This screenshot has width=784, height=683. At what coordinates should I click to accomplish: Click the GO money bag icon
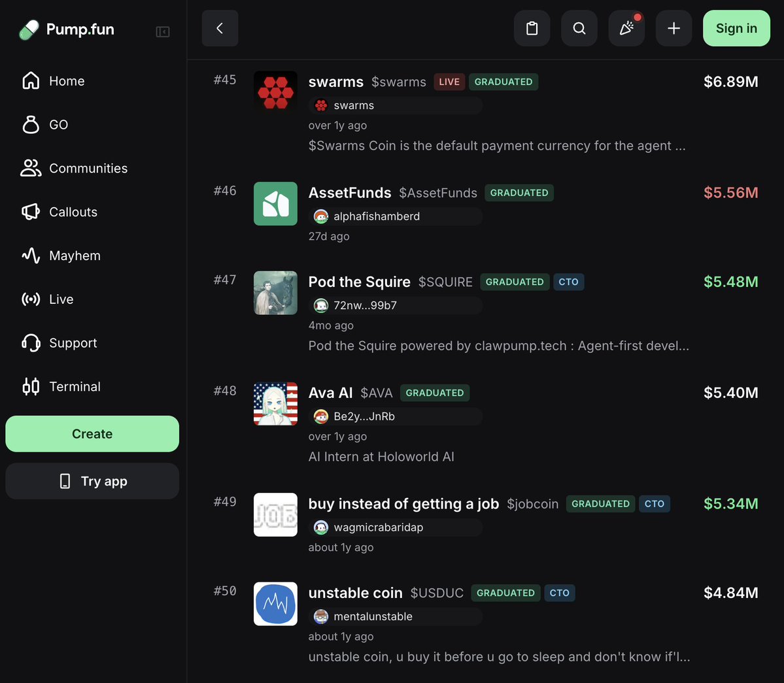tap(31, 124)
